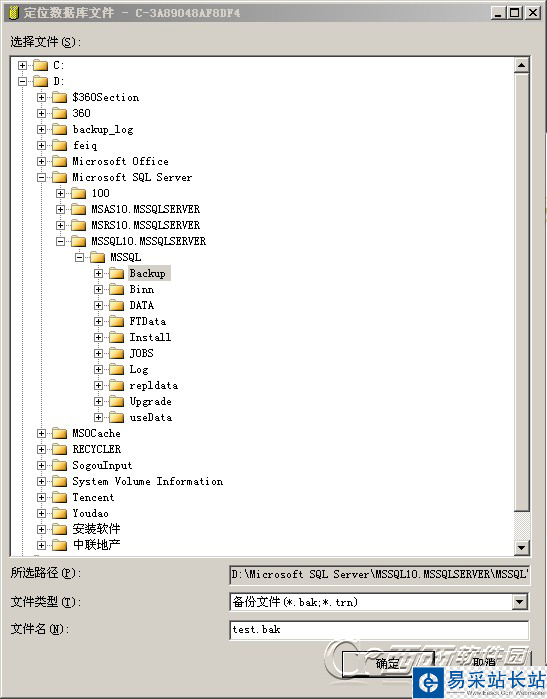
Task: Click the feiq folder icon
Action: [59, 145]
